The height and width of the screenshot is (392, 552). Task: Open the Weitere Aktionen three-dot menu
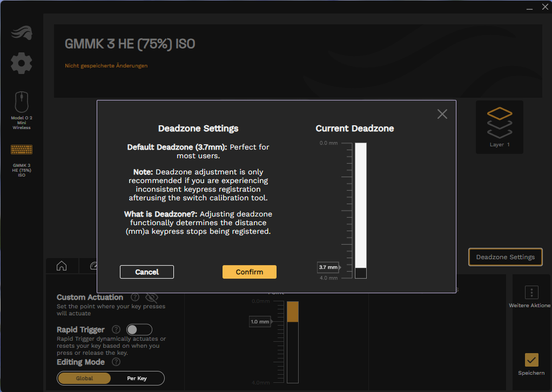click(x=531, y=293)
